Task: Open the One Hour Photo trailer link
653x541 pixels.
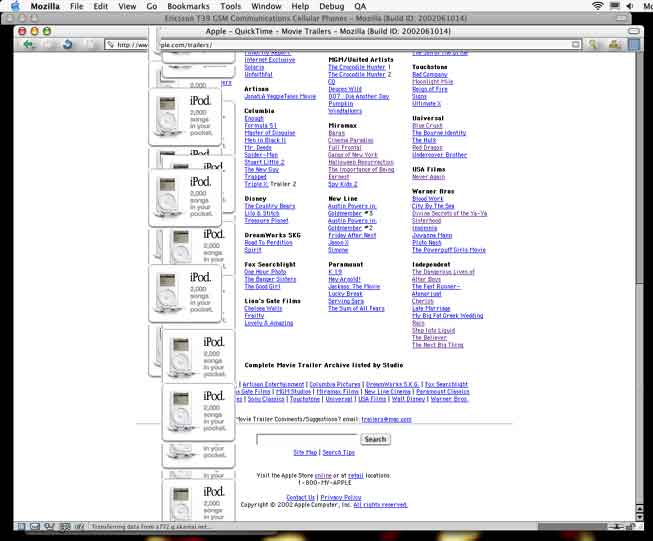Action: pyautogui.click(x=265, y=272)
